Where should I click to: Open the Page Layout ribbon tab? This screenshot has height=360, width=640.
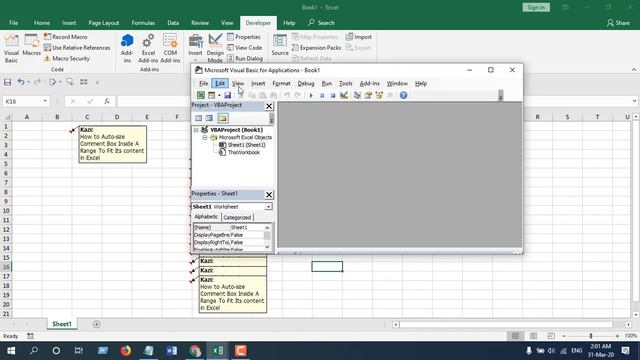104,23
